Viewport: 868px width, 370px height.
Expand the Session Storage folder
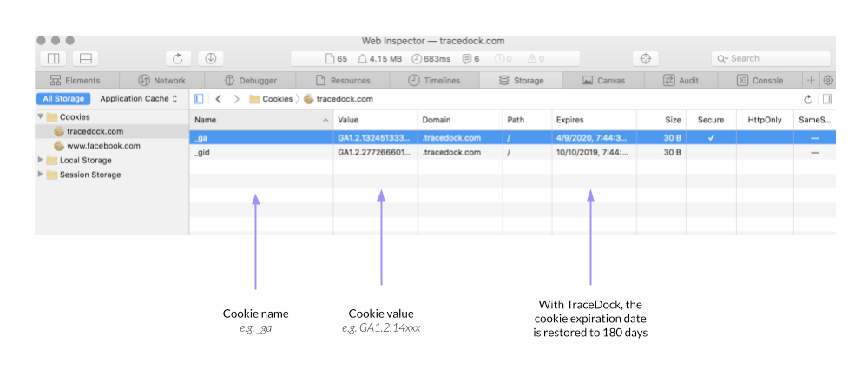(41, 175)
